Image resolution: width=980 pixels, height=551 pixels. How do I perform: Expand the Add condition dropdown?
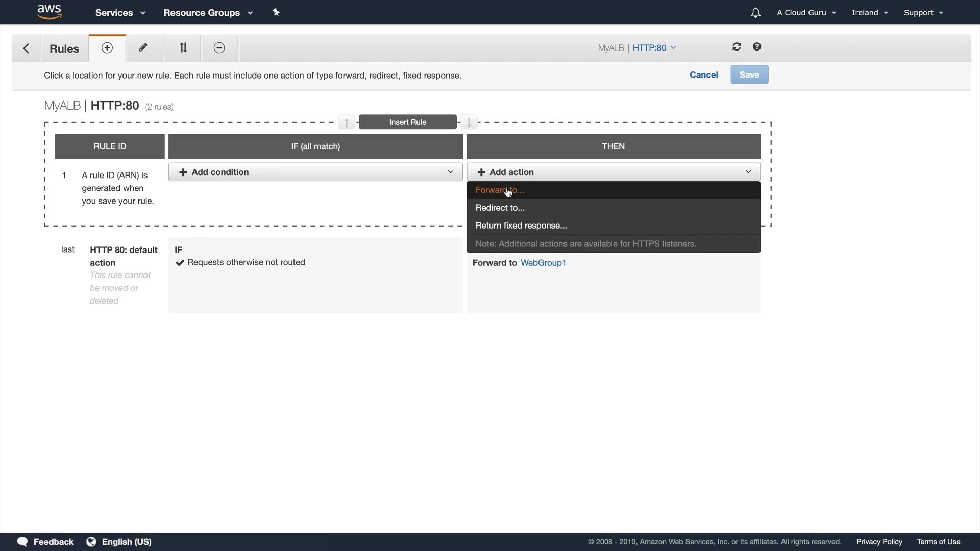(315, 172)
